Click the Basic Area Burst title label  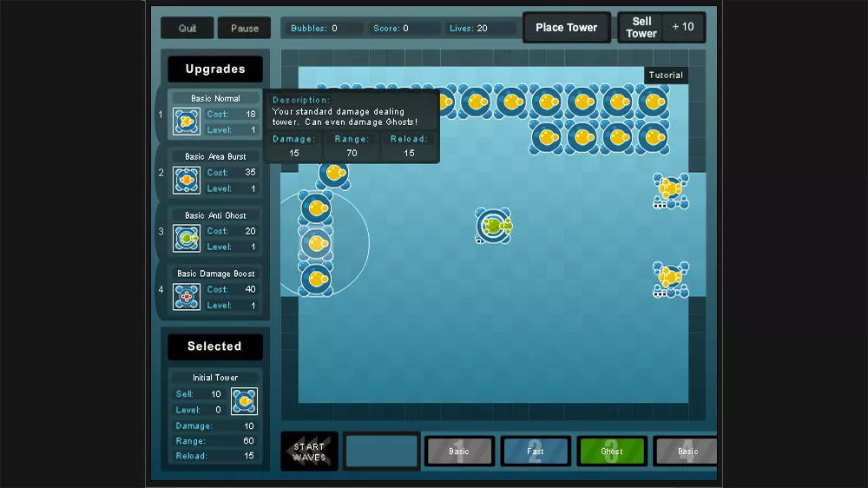pos(215,157)
